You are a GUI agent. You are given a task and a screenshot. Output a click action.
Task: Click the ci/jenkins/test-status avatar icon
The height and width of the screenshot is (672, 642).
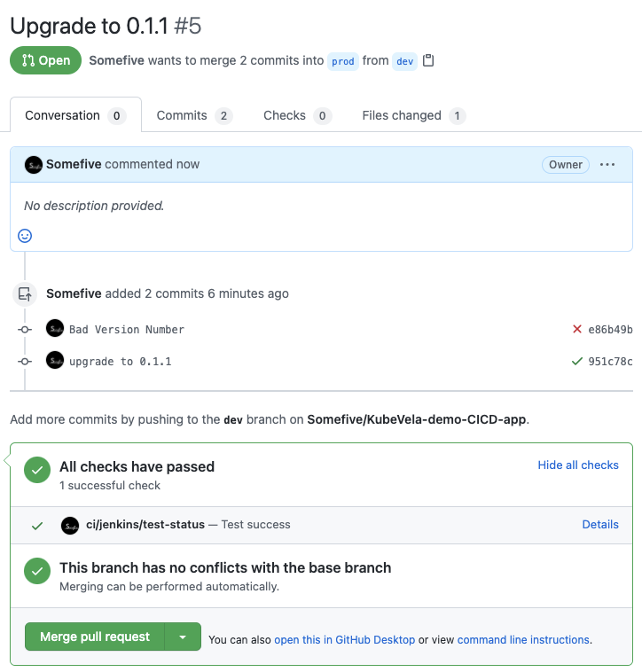[x=70, y=526]
